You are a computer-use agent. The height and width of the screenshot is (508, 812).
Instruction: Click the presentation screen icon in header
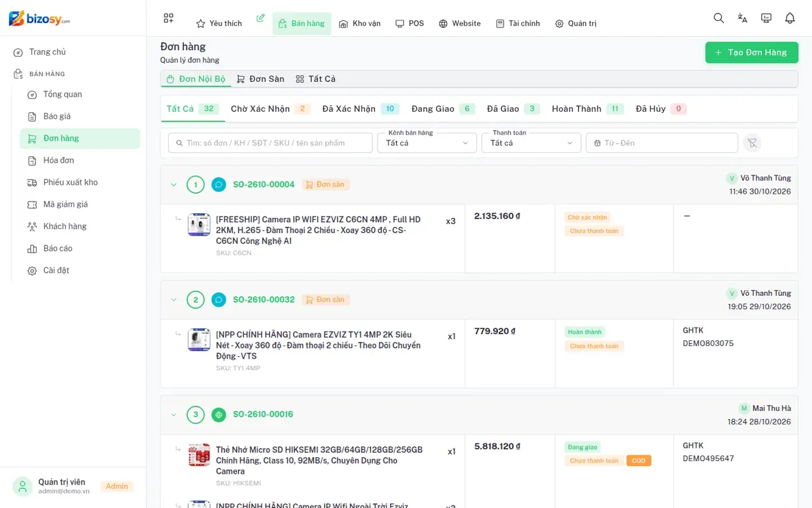pos(766,18)
